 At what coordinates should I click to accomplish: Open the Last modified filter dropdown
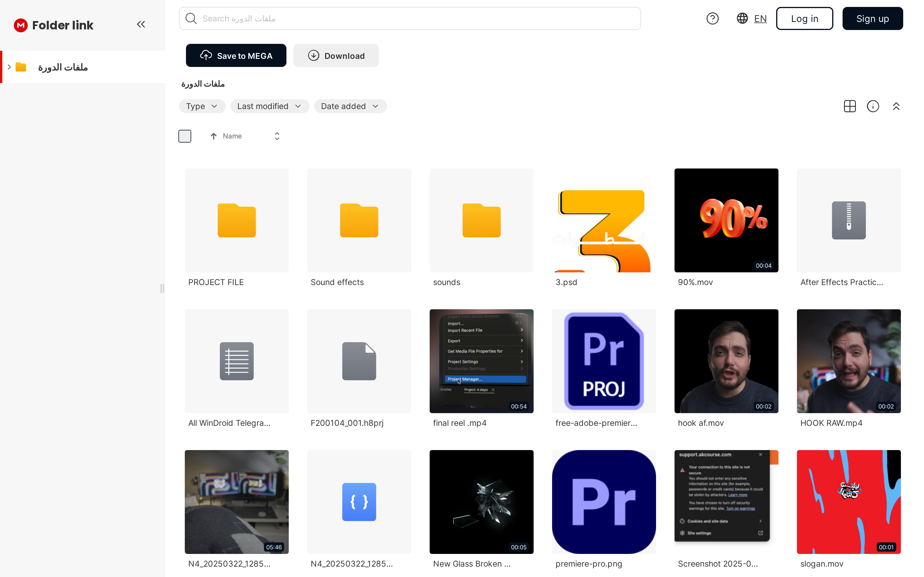click(x=269, y=106)
